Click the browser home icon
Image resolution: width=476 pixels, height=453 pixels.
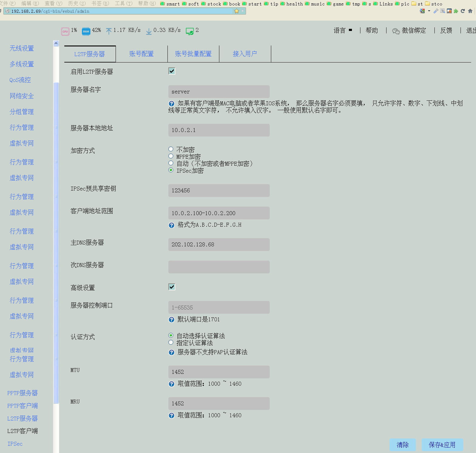tap(470, 11)
